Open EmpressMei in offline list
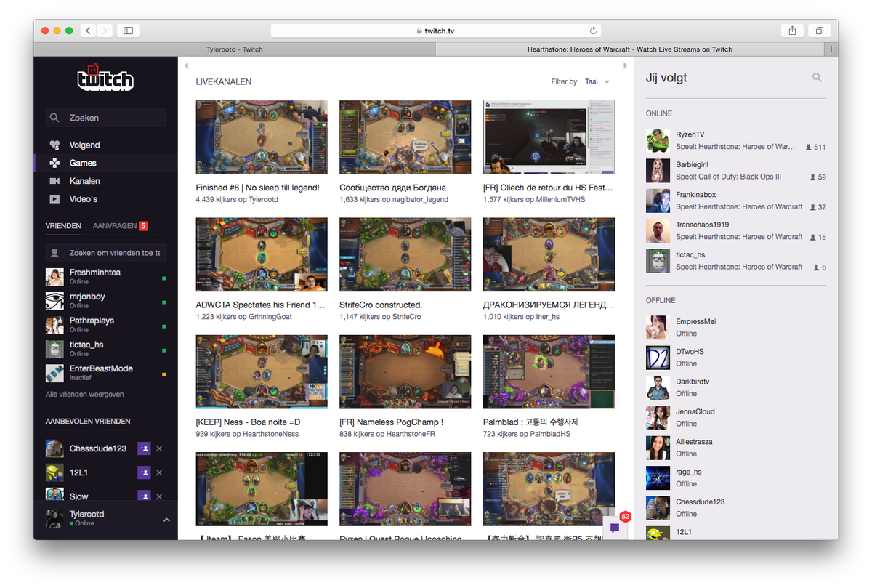This screenshot has height=588, width=872. pyautogui.click(x=736, y=327)
